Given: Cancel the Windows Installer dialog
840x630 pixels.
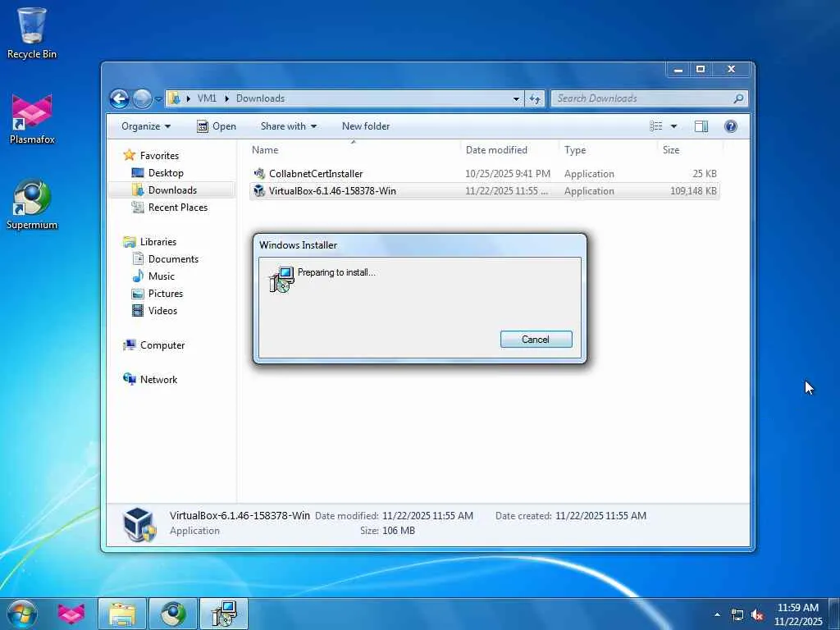Looking at the screenshot, I should click(x=536, y=339).
